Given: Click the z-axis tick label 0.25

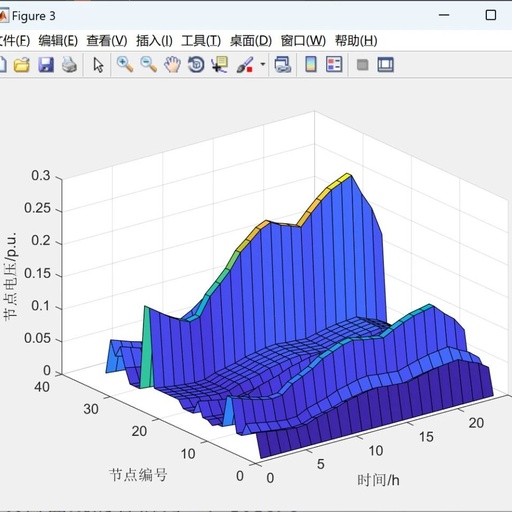Looking at the screenshot, I should (37, 208).
